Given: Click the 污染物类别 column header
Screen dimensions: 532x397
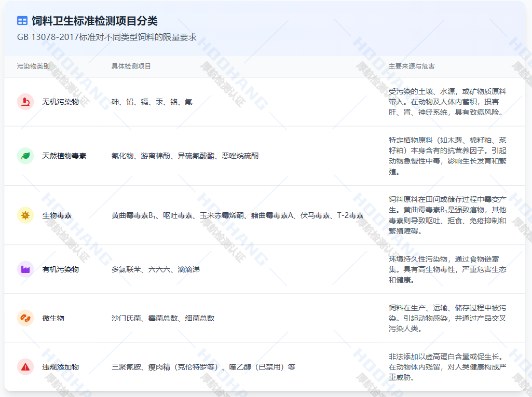Looking at the screenshot, I should [33, 66].
